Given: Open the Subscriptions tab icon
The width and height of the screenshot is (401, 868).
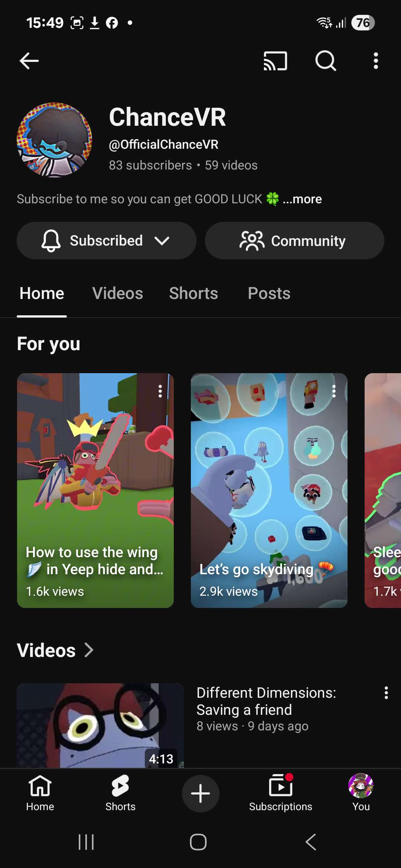Looking at the screenshot, I should pyautogui.click(x=281, y=785).
